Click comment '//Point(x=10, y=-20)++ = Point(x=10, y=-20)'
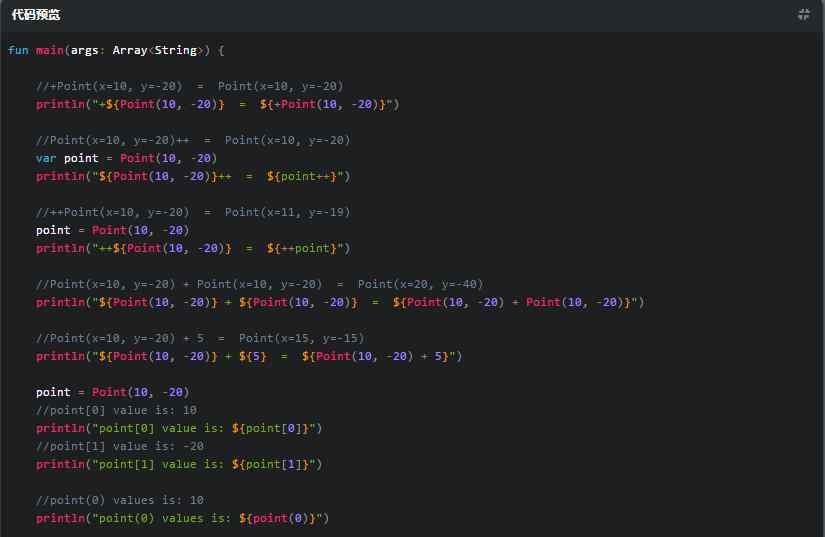The image size is (825, 537). point(193,140)
